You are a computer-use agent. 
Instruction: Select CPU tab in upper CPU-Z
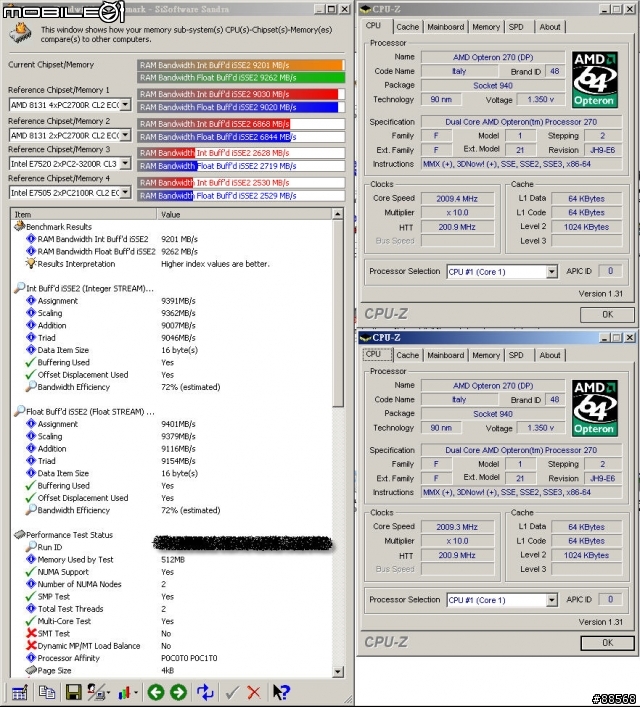click(373, 26)
